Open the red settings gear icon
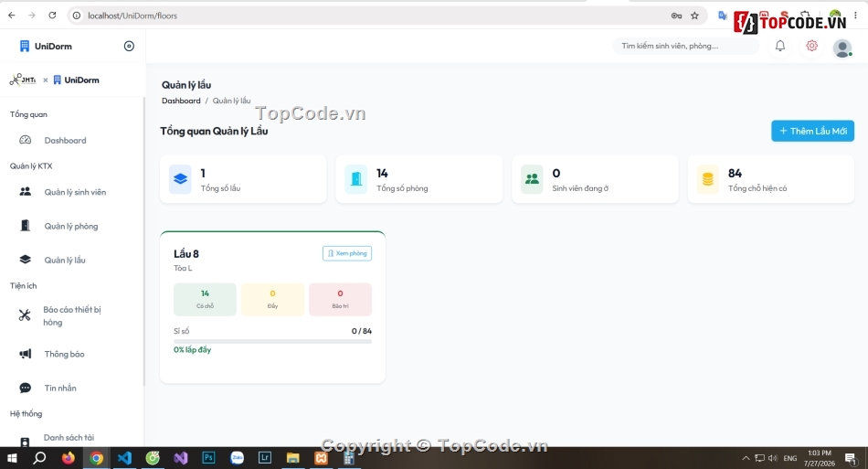868x469 pixels. (811, 46)
